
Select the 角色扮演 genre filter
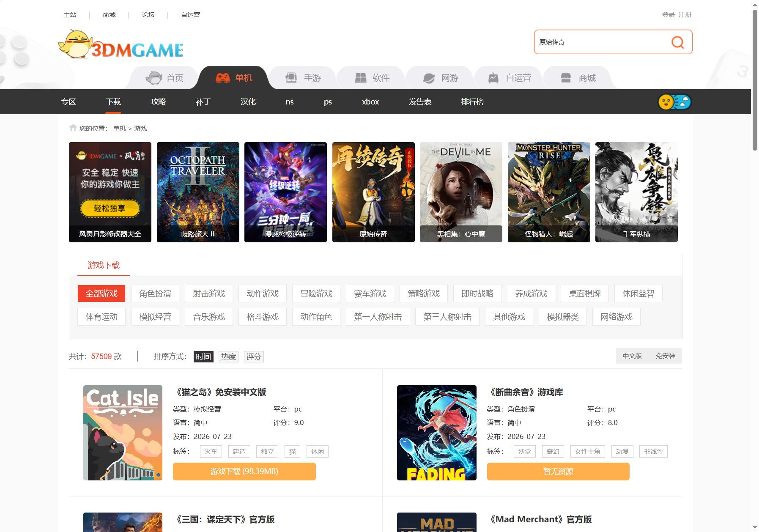[155, 293]
